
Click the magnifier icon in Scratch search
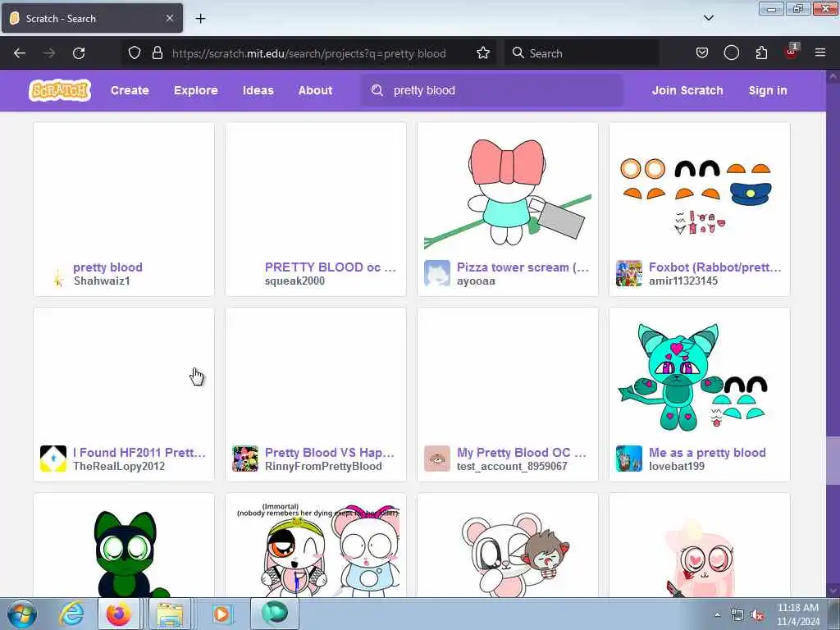tap(377, 90)
